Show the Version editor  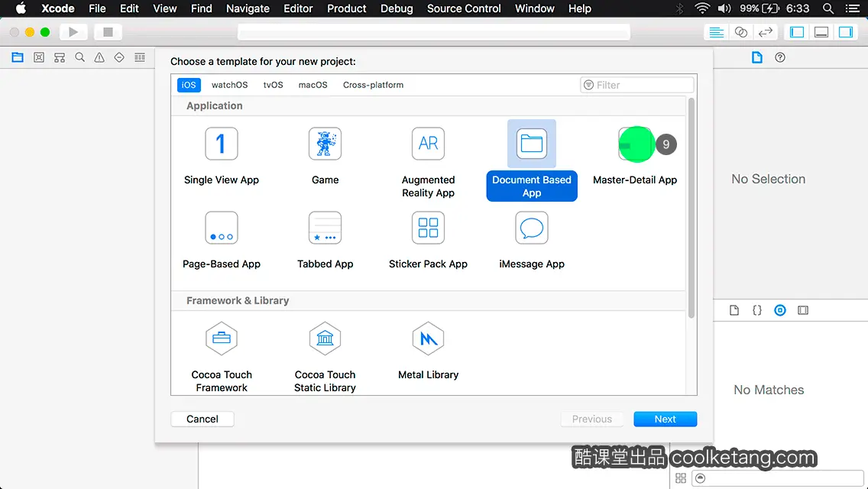765,32
